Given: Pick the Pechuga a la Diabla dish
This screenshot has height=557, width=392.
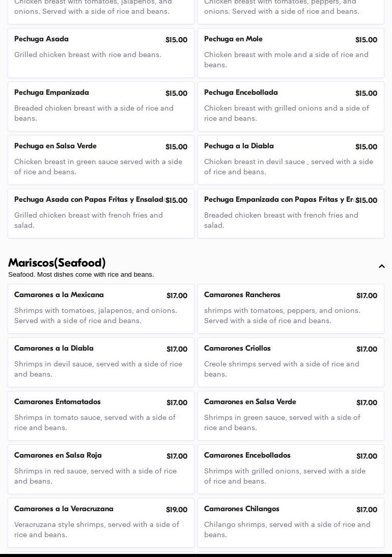Looking at the screenshot, I should 291,160.
